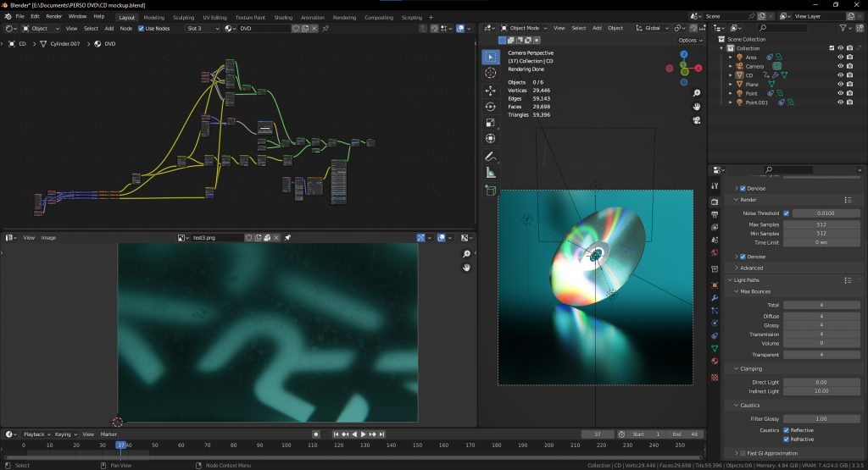Activate the Rotate tool
868x470 pixels.
click(x=490, y=106)
